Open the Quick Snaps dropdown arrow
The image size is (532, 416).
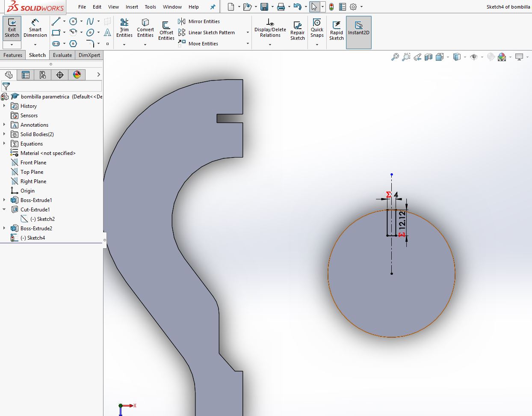[x=317, y=45]
